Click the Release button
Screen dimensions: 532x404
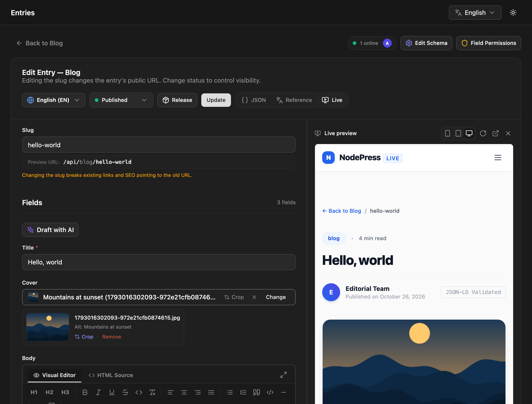[177, 100]
